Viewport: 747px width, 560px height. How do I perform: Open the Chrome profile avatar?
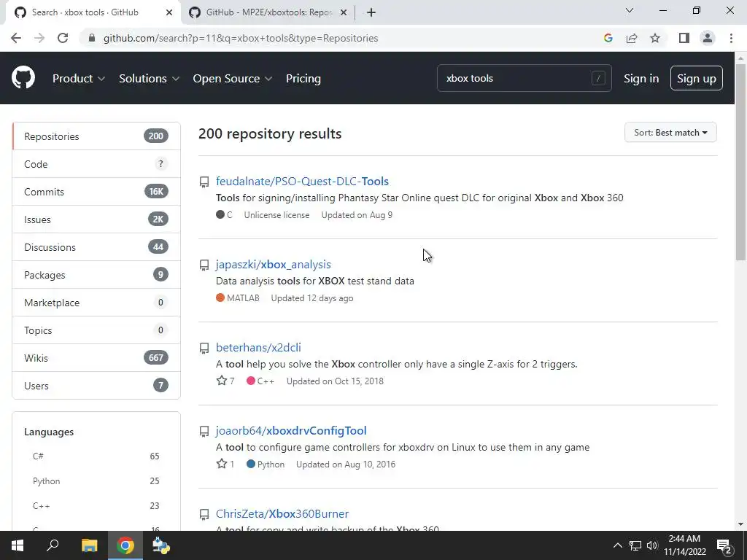pos(708,38)
